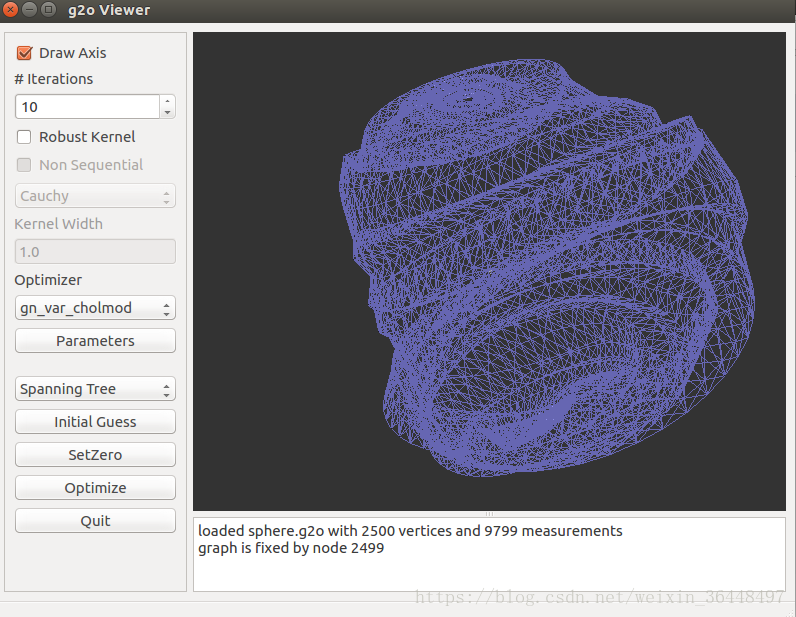The height and width of the screenshot is (617, 796).
Task: Click the '# Iterations' label
Action: click(x=54, y=79)
